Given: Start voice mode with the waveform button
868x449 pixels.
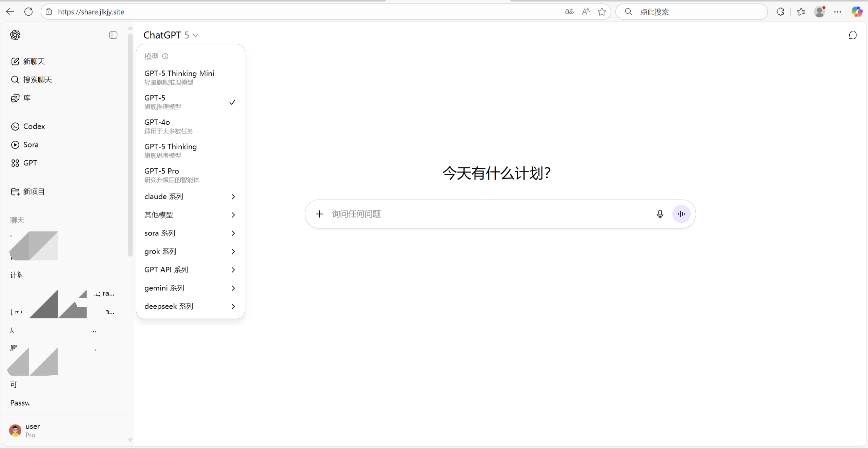Looking at the screenshot, I should click(x=681, y=214).
